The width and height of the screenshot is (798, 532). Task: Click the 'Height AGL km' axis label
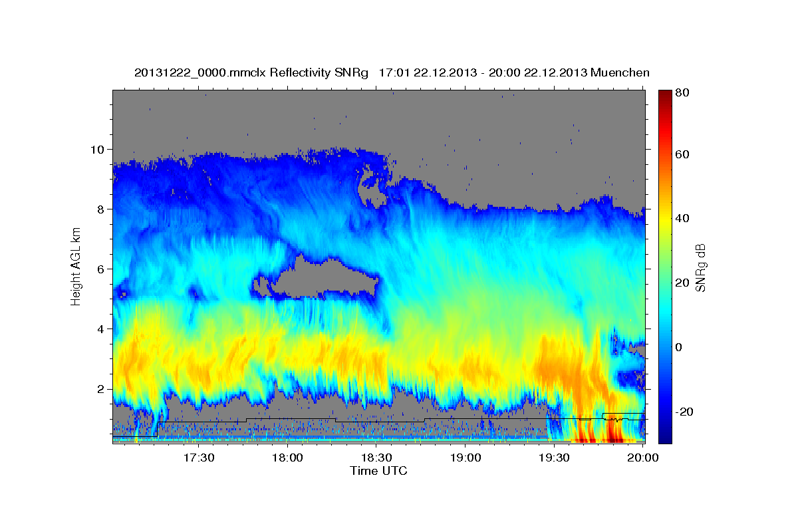pyautogui.click(x=76, y=267)
